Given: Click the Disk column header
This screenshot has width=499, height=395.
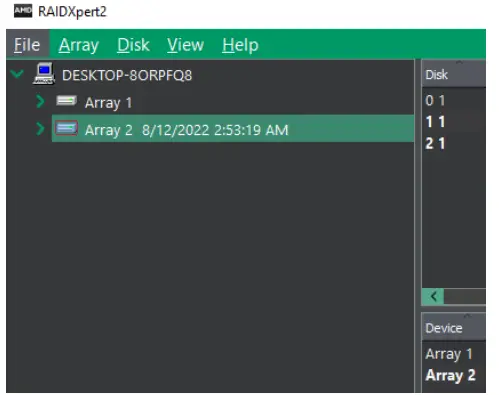Looking at the screenshot, I should [x=454, y=74].
